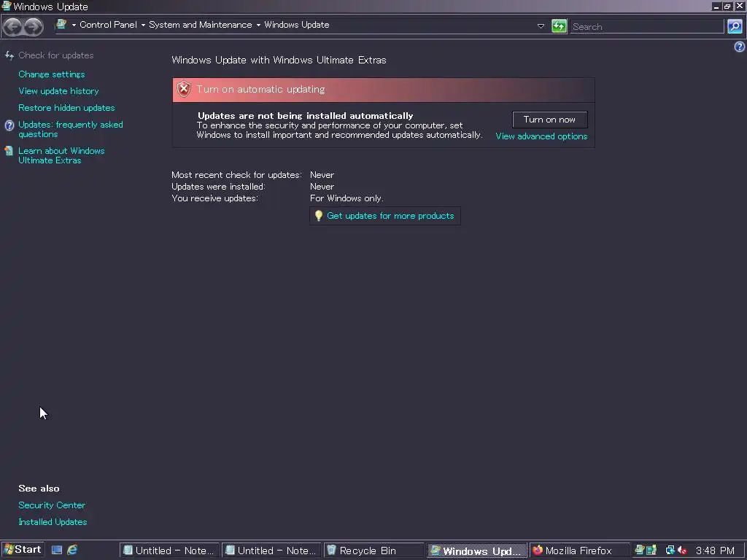Viewport: 747px width, 560px height.
Task: Click the Windows Update taskbar button
Action: pyautogui.click(x=476, y=551)
